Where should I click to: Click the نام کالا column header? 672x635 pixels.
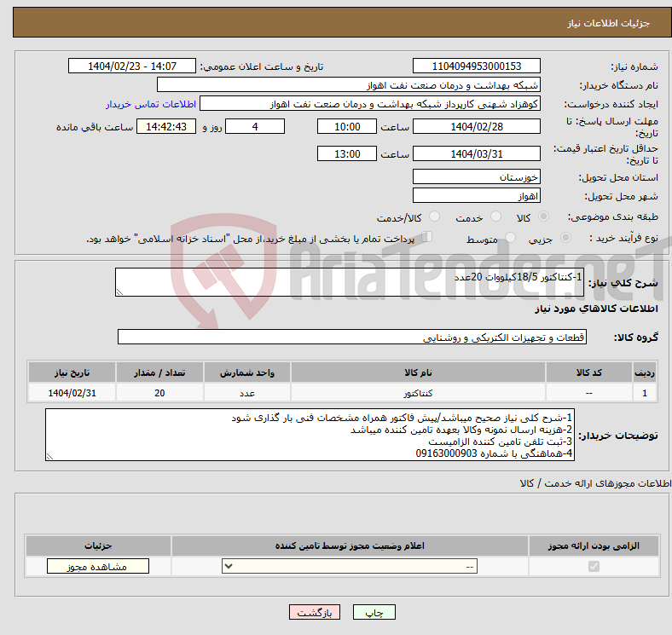point(418,373)
